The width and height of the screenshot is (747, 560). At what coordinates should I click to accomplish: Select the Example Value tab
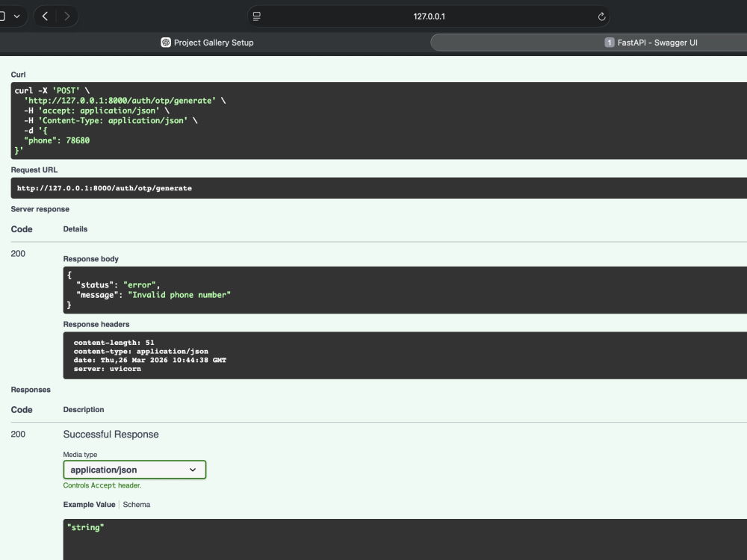(89, 504)
